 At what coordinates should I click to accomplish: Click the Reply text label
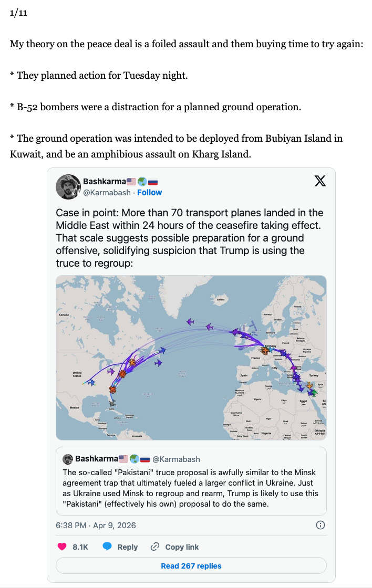[x=128, y=547]
